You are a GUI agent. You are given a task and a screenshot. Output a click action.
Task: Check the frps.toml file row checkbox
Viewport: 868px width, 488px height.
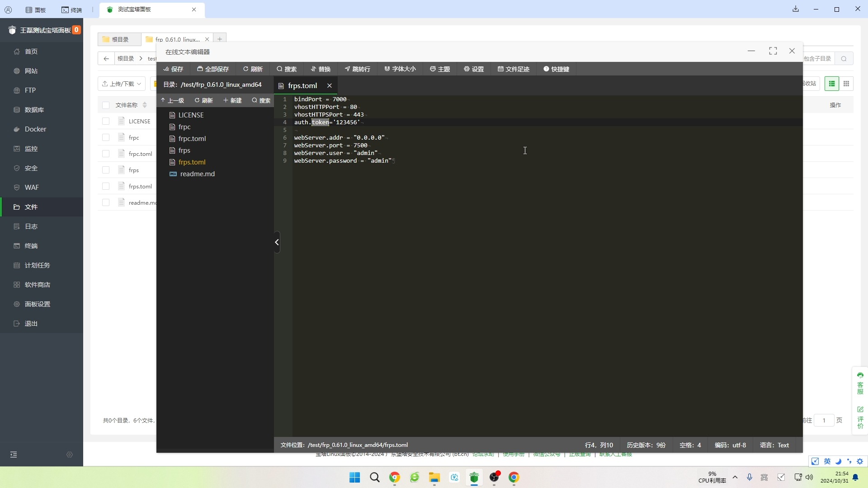(106, 186)
